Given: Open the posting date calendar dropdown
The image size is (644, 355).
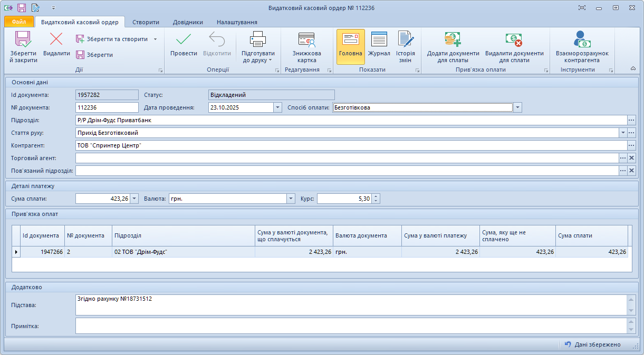Looking at the screenshot, I should [277, 107].
